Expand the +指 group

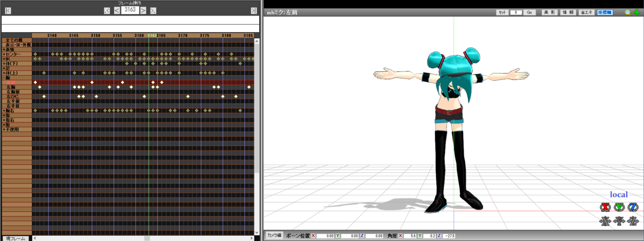click(x=17, y=115)
